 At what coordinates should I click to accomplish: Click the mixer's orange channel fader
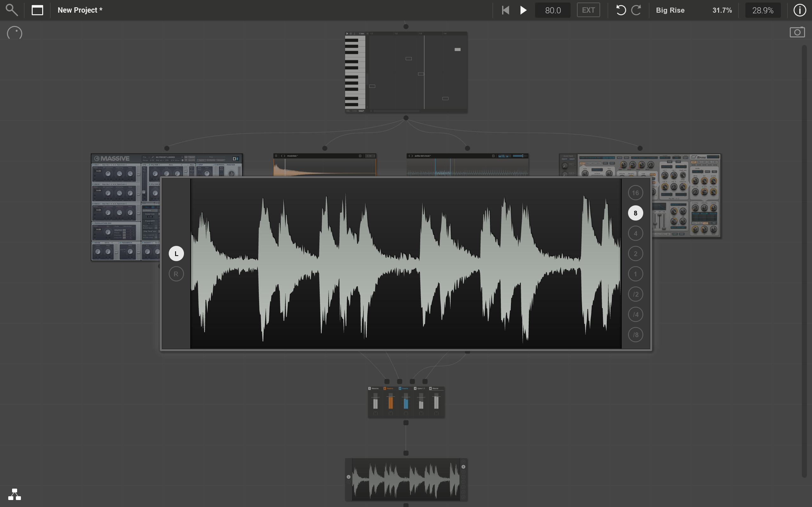[390, 402]
